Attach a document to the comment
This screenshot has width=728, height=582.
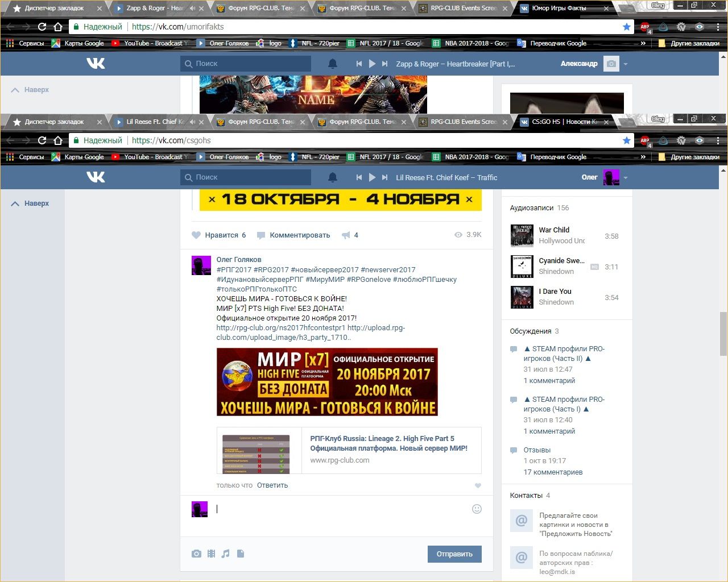(241, 554)
